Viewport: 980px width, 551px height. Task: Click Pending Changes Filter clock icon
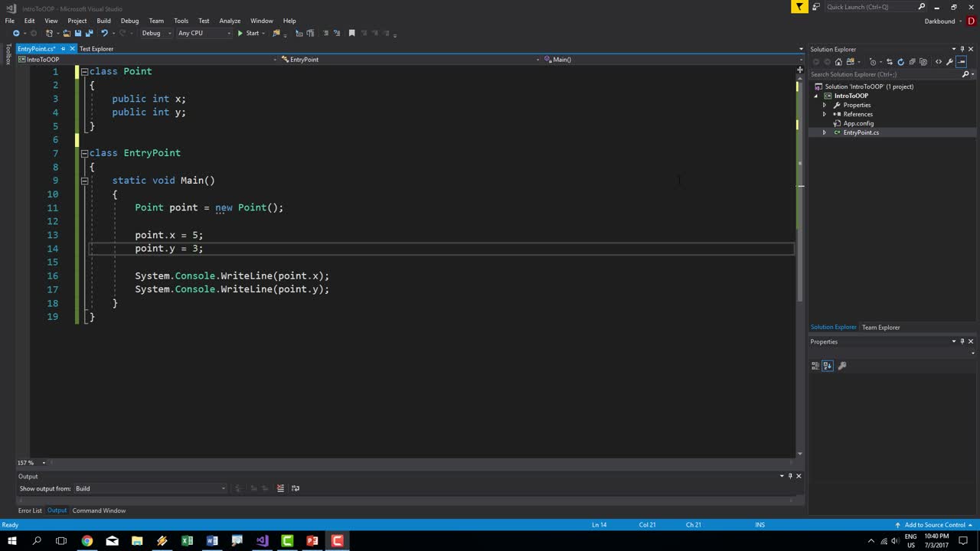873,62
